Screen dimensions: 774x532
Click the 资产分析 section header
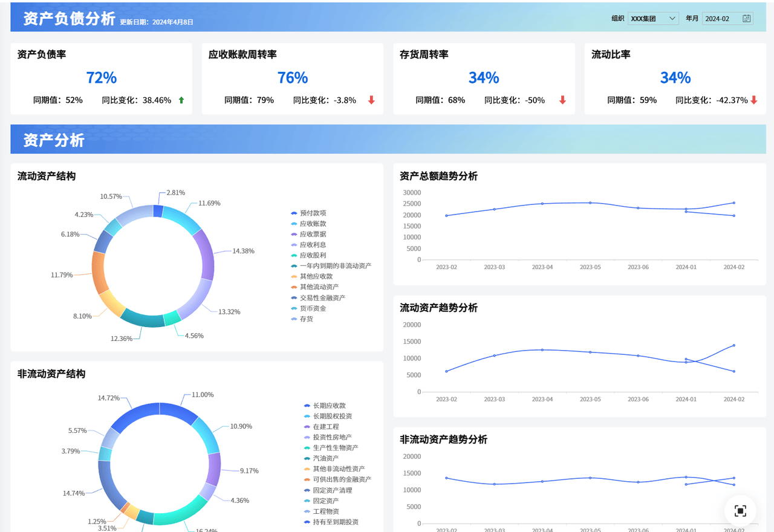(388, 140)
